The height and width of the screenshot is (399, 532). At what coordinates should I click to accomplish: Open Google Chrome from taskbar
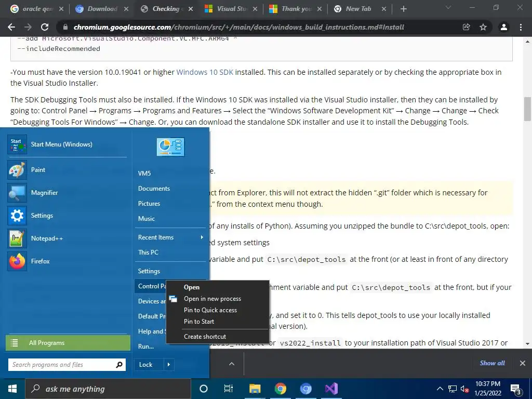[280, 389]
